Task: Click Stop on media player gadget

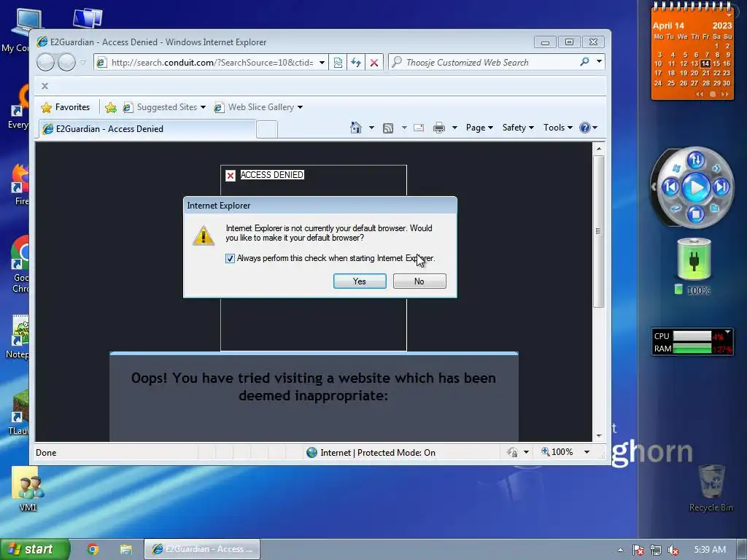Action: pos(695,214)
